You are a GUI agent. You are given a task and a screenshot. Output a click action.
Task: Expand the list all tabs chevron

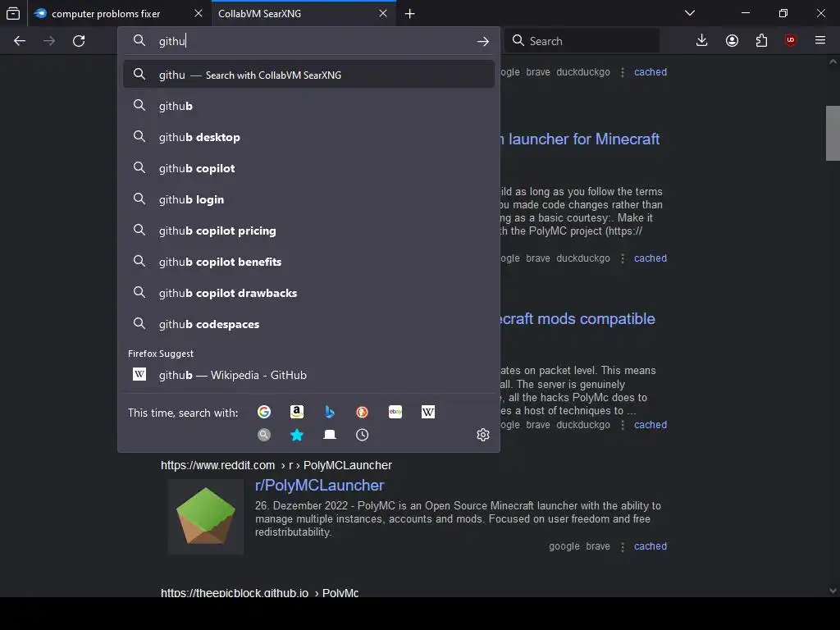click(690, 13)
